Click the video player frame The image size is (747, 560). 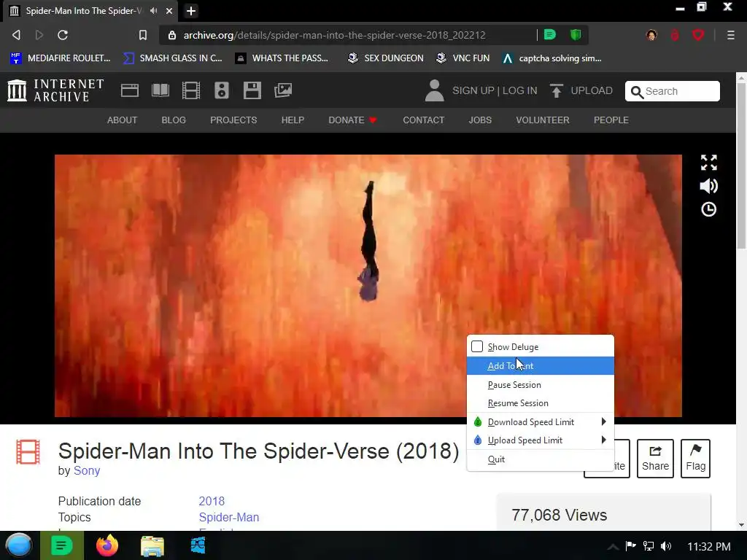[368, 286]
